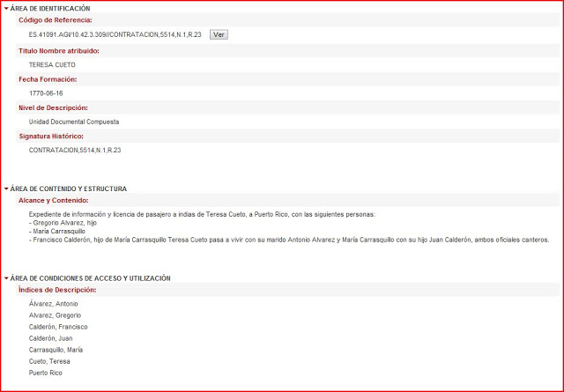Viewport: 564px width, 392px height.
Task: Click the date 1770-06-16
Action: click(45, 93)
